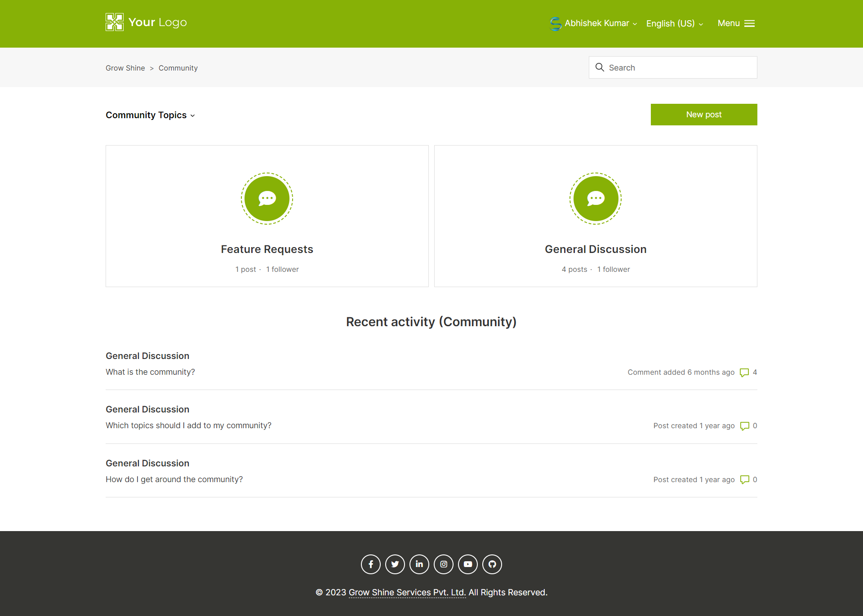Click the General Discussion chat bubble icon

(x=596, y=199)
